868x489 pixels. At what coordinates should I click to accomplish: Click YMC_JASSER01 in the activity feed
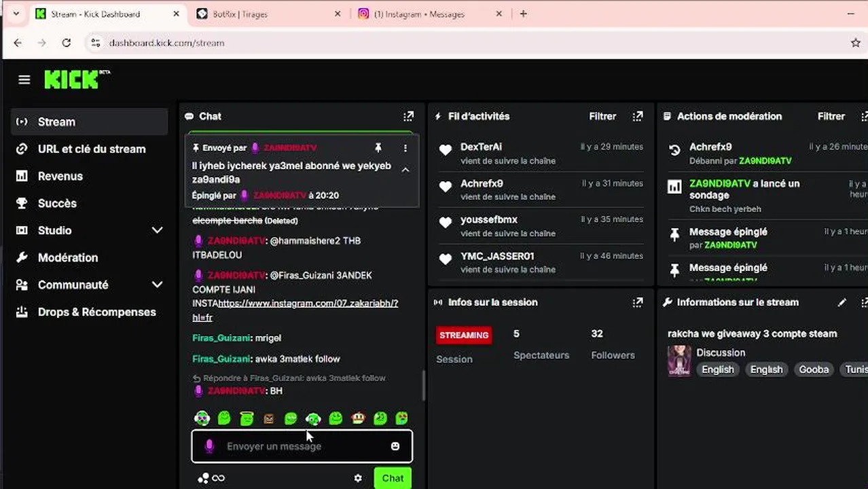(497, 256)
